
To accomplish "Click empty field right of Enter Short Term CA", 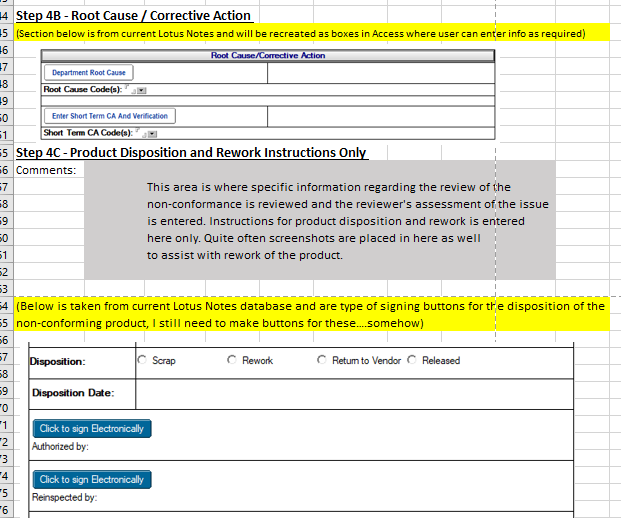I will pos(381,116).
